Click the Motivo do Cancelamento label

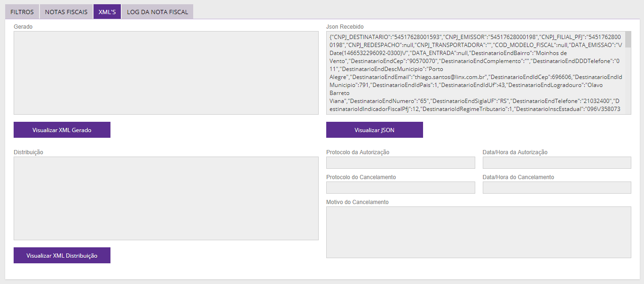[357, 202]
